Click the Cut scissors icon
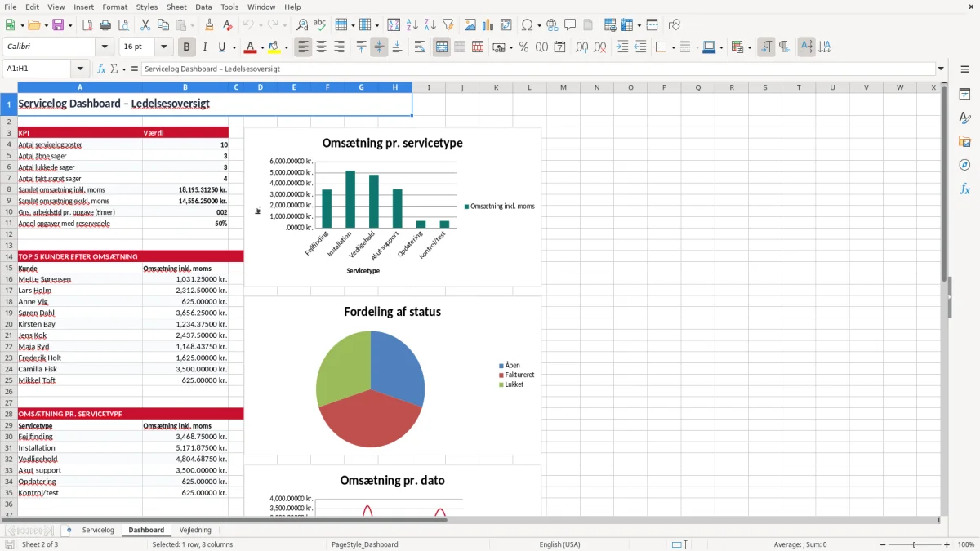980x551 pixels. pyautogui.click(x=145, y=25)
